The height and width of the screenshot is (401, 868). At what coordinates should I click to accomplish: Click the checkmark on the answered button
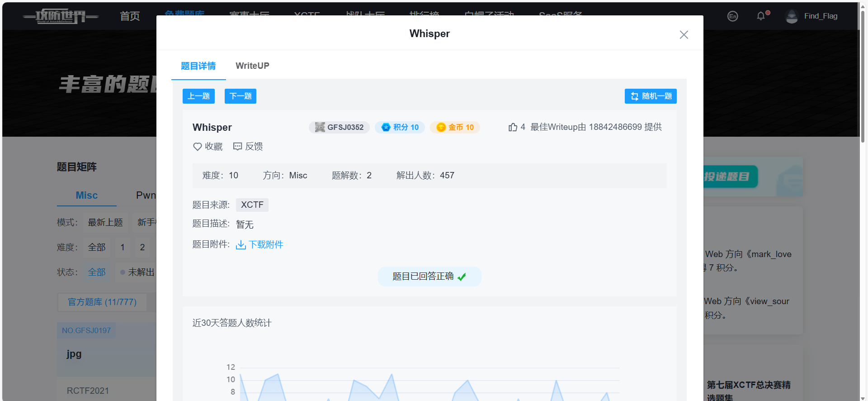pos(462,277)
